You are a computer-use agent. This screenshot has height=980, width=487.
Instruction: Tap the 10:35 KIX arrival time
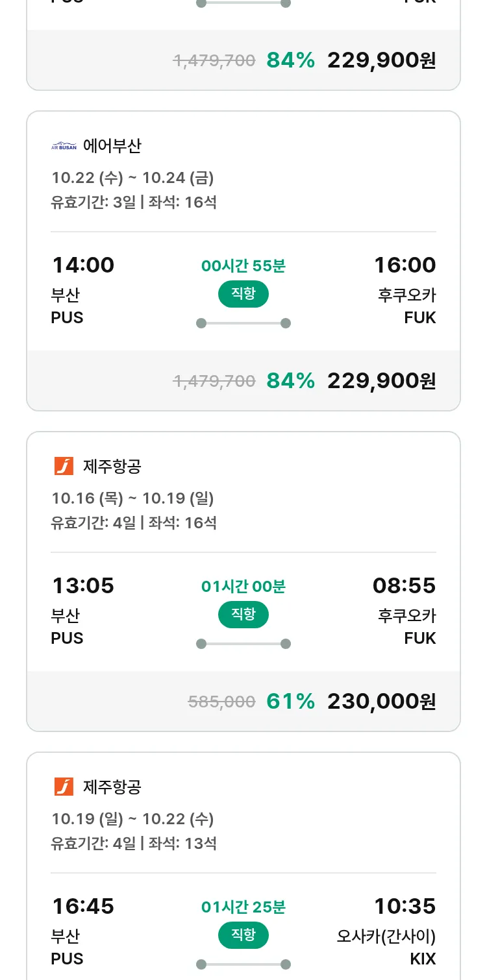pos(405,906)
